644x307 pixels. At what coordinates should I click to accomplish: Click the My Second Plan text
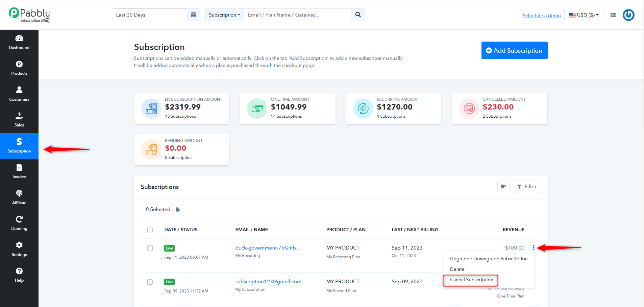(341, 291)
